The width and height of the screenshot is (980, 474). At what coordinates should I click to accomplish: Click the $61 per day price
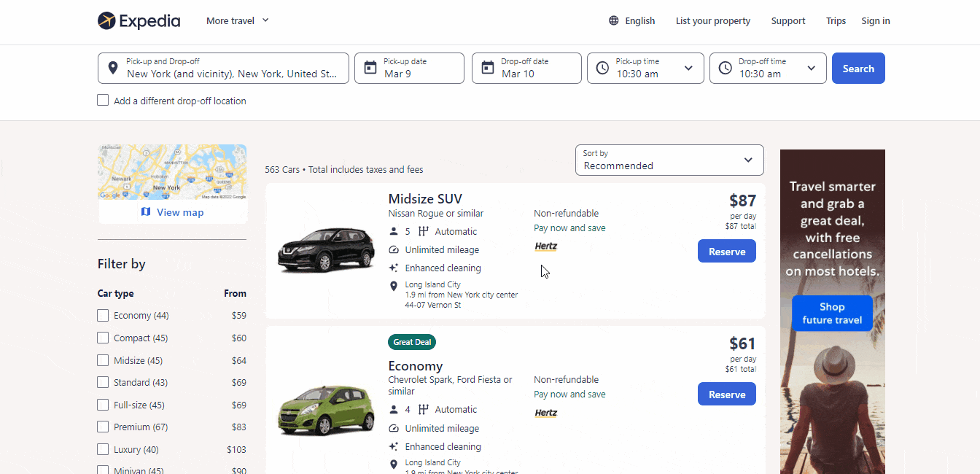click(x=742, y=343)
